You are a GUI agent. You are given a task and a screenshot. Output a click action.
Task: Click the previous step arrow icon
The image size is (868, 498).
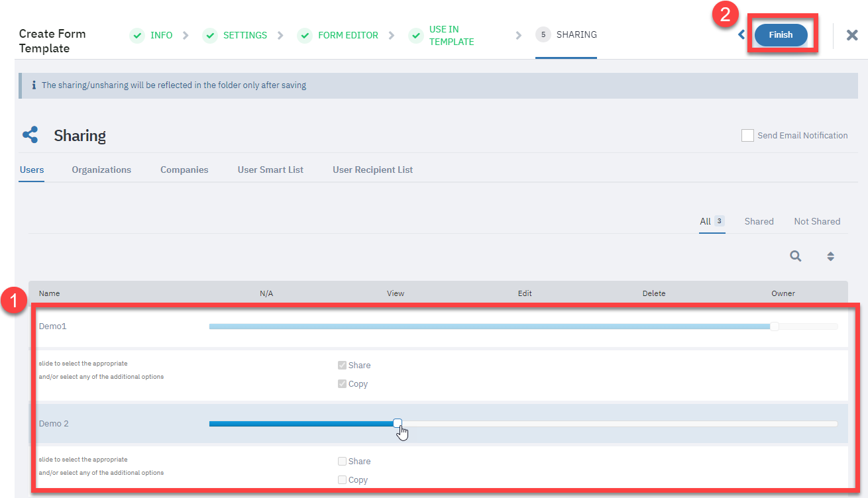coord(741,35)
